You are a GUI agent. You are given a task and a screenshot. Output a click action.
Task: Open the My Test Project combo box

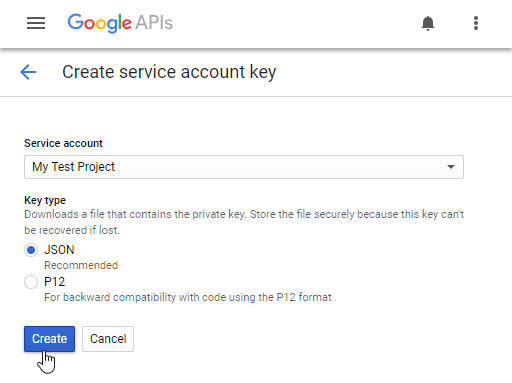(x=244, y=167)
